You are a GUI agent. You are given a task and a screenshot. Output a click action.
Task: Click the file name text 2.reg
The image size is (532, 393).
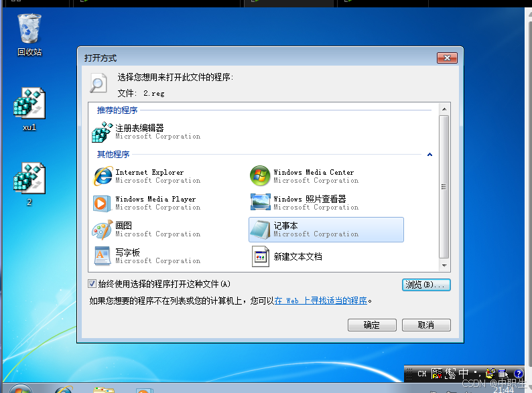pyautogui.click(x=153, y=93)
